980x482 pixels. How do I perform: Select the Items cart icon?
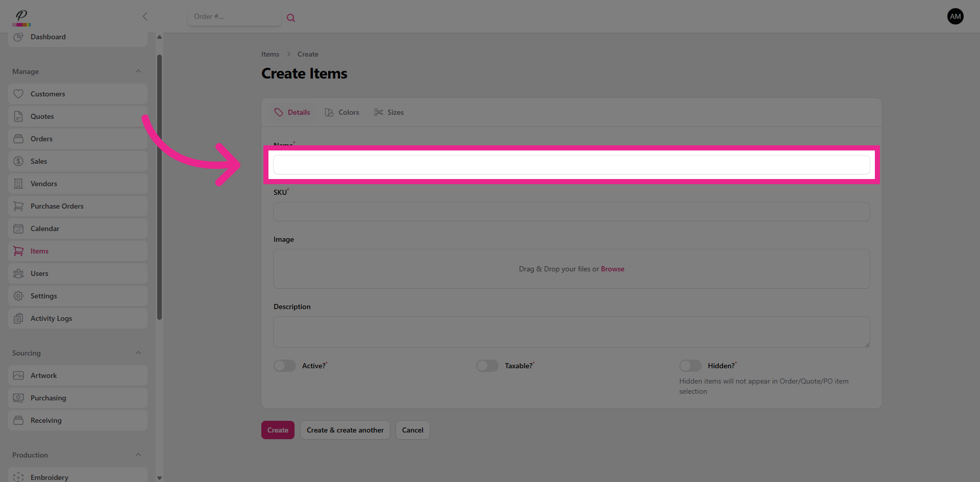click(18, 251)
